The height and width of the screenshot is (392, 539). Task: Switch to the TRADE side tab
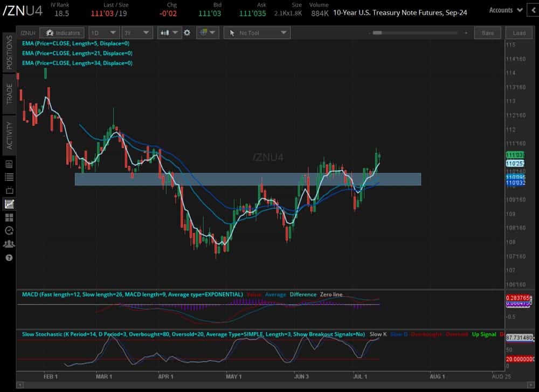tap(9, 93)
